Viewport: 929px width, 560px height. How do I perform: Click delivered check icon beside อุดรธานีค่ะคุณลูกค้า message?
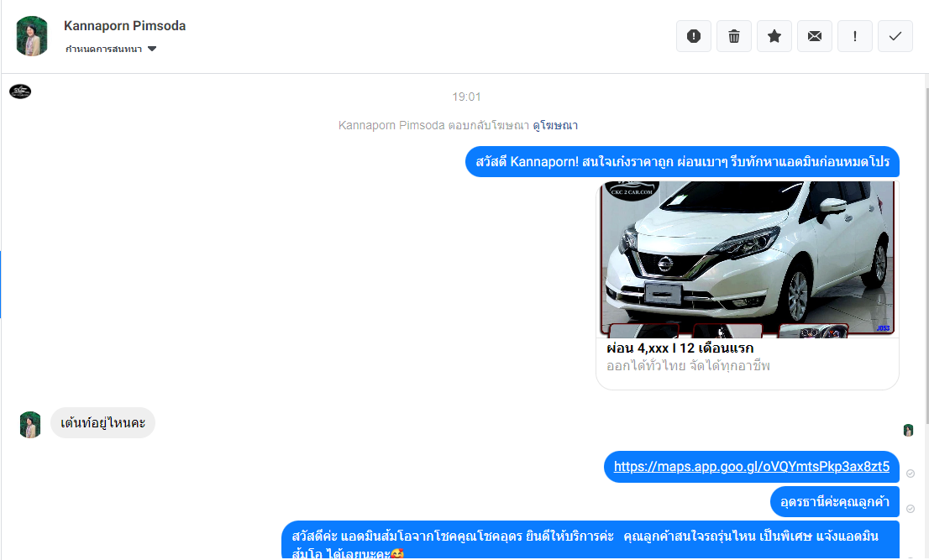pos(911,509)
